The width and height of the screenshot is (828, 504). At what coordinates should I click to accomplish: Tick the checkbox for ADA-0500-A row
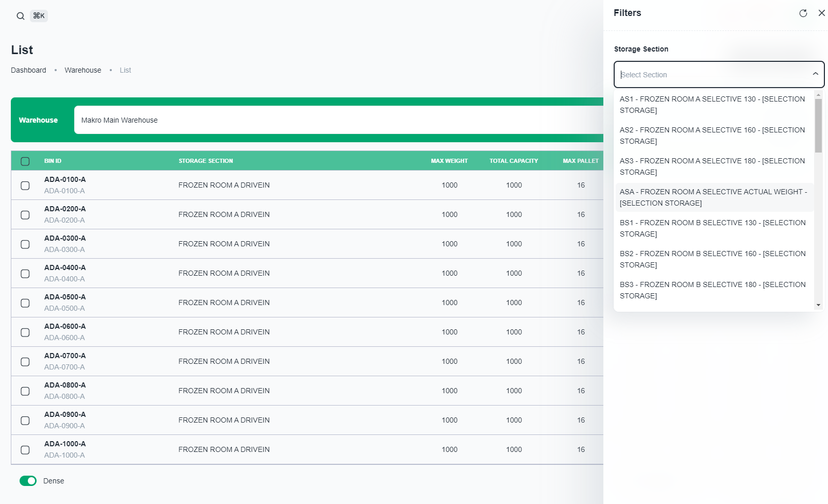pos(25,303)
